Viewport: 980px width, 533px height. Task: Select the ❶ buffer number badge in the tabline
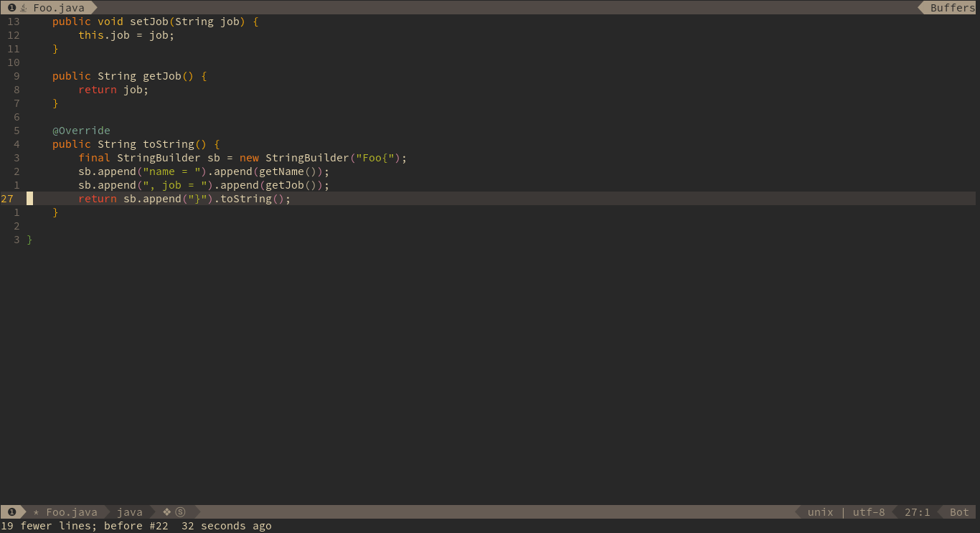coord(11,8)
